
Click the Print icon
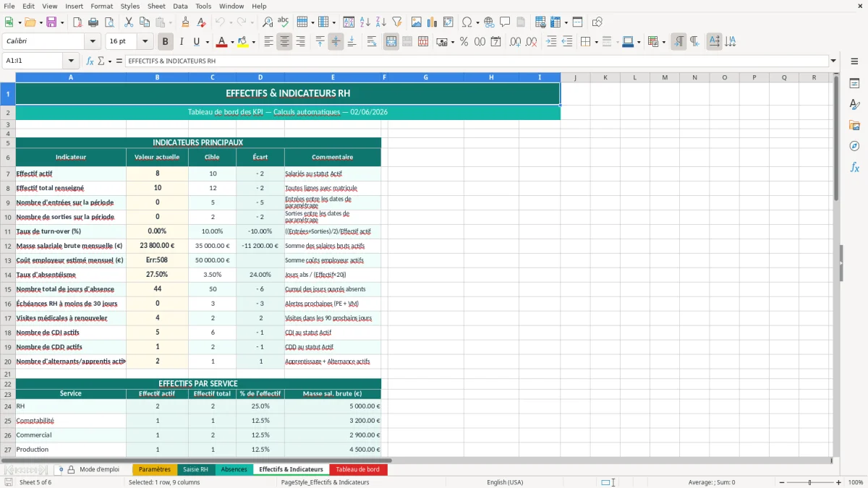(93, 22)
